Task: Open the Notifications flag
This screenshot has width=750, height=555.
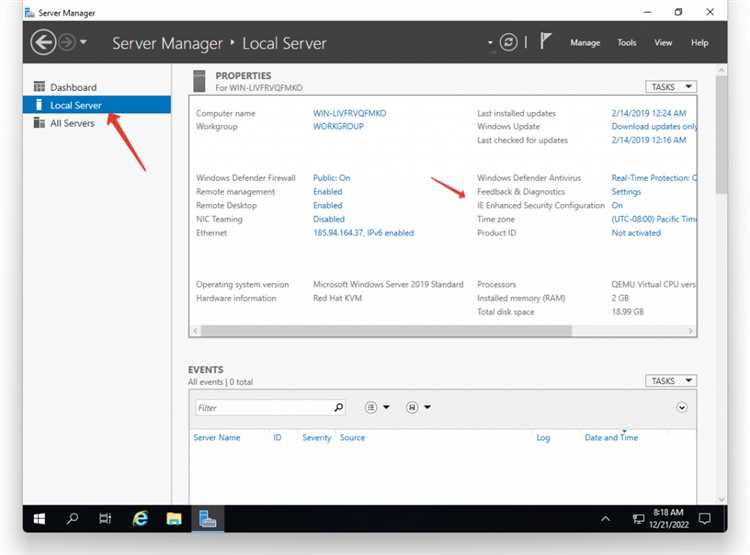Action: (546, 41)
